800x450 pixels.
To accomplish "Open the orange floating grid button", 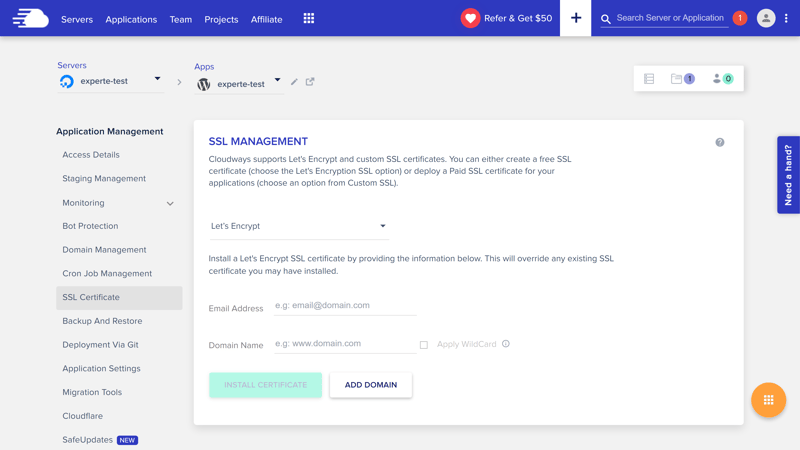I will click(768, 400).
